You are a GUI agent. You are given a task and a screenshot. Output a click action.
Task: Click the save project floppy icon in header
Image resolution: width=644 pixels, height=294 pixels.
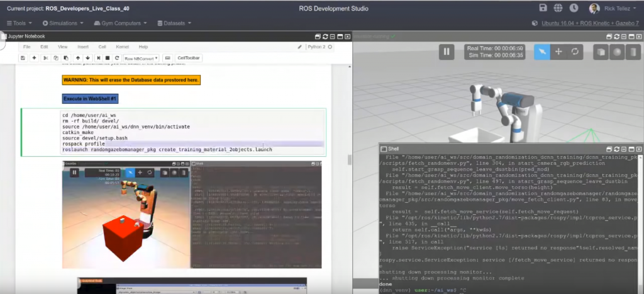coord(543,8)
